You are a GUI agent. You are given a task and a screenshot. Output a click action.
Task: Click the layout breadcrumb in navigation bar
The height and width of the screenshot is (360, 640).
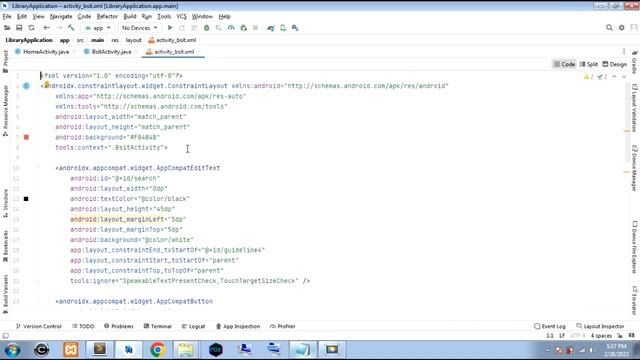coord(133,40)
